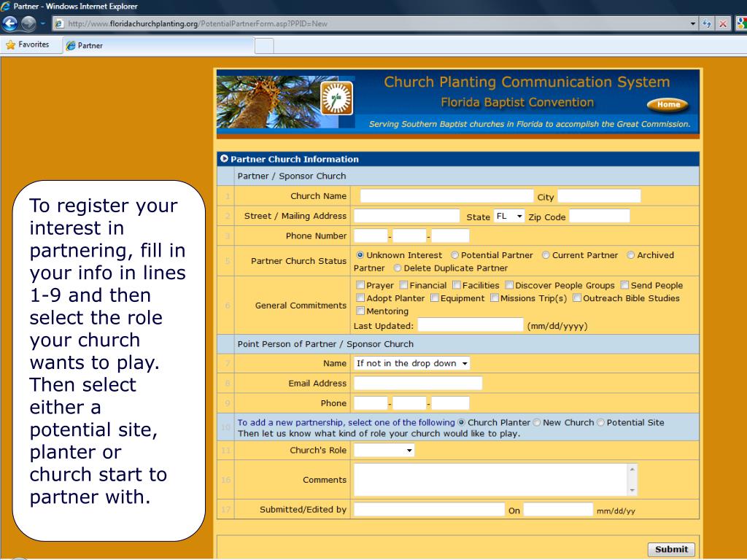Click the Church Name input field
The image size is (747, 560).
click(x=446, y=195)
